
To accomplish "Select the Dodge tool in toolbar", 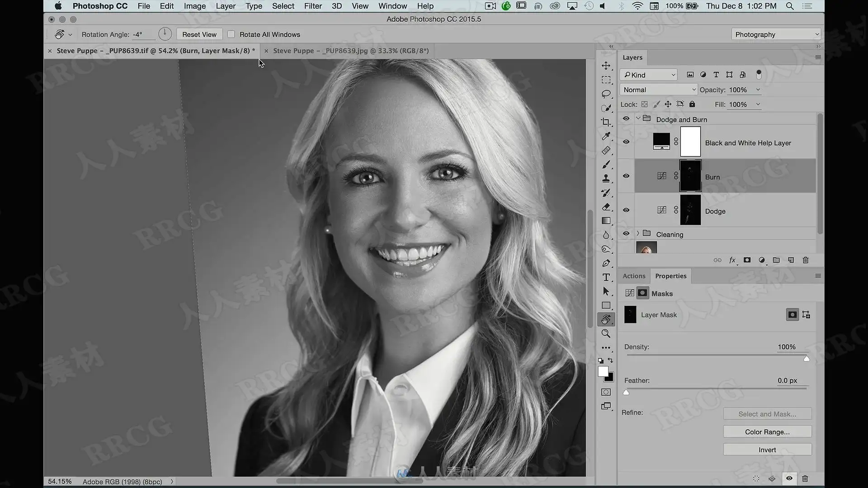I will [606, 249].
